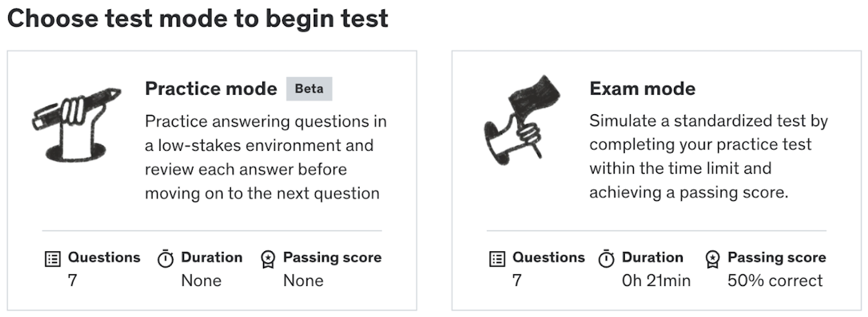
Task: Click the Exam mode questions list icon
Action: coord(497,259)
